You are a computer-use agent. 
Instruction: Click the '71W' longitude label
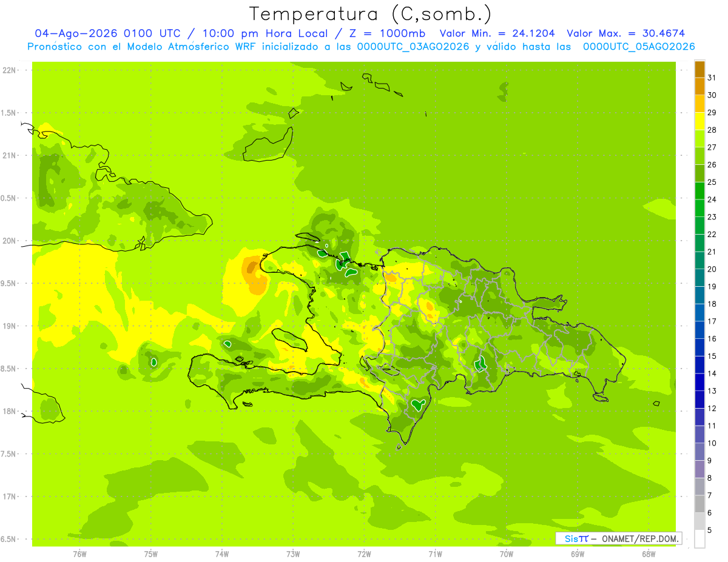click(435, 554)
